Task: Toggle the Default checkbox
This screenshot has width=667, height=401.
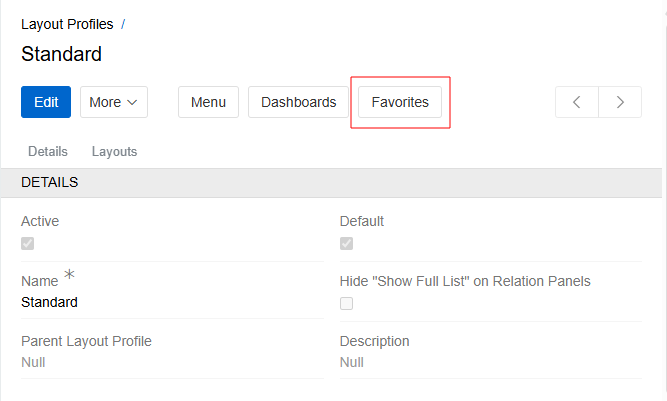Action: (346, 244)
